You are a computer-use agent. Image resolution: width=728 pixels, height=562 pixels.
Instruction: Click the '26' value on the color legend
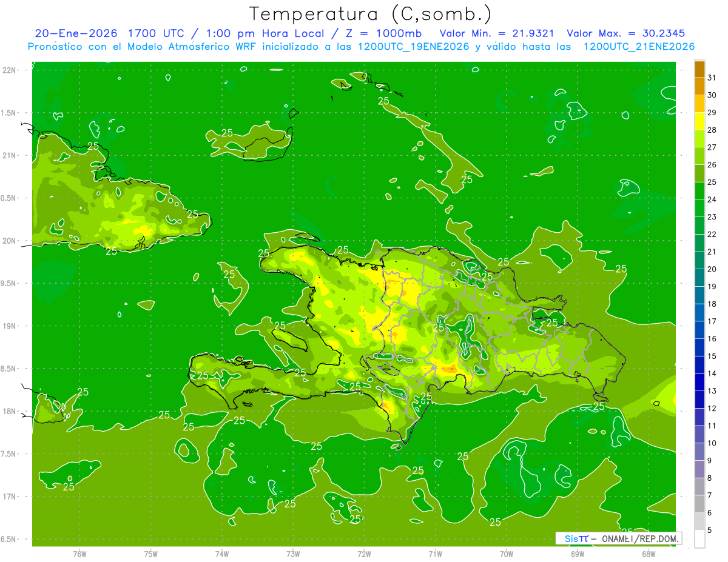[712, 165]
